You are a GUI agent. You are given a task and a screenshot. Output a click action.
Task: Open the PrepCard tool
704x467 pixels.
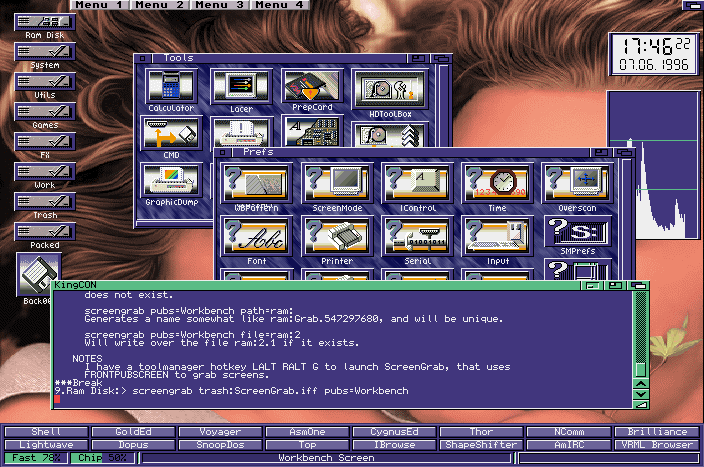(311, 87)
